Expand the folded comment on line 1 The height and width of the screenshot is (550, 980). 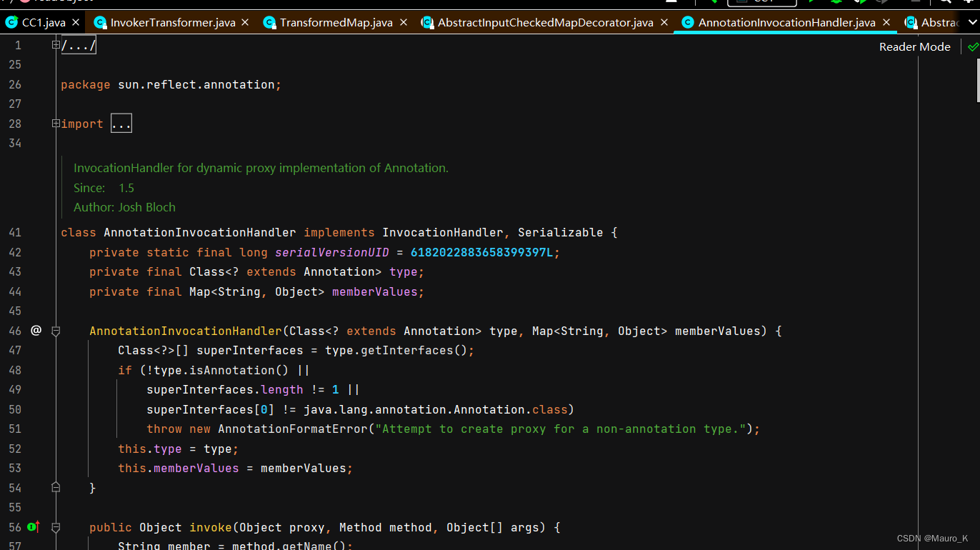pos(56,45)
